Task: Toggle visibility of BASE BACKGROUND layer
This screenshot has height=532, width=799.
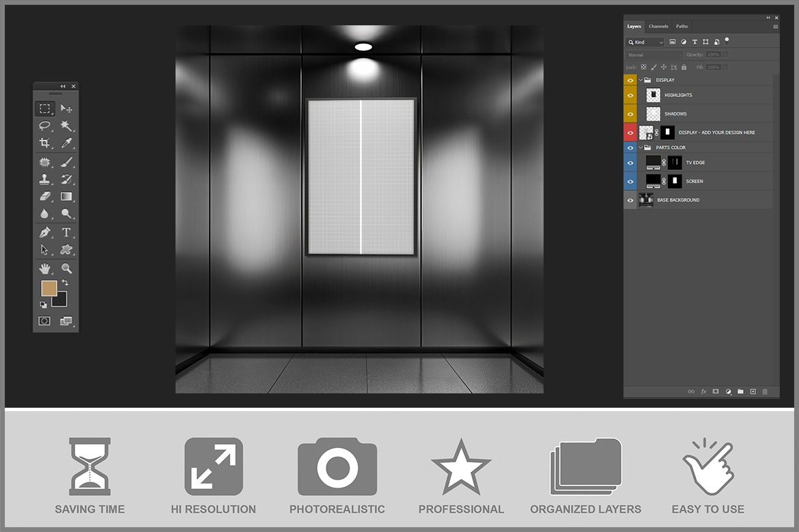Action: pos(630,200)
